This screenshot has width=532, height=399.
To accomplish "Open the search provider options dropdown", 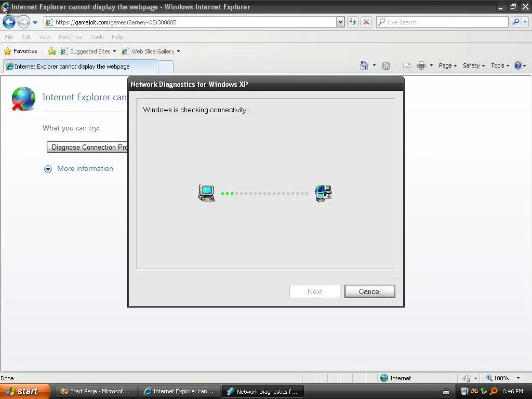I will click(525, 22).
